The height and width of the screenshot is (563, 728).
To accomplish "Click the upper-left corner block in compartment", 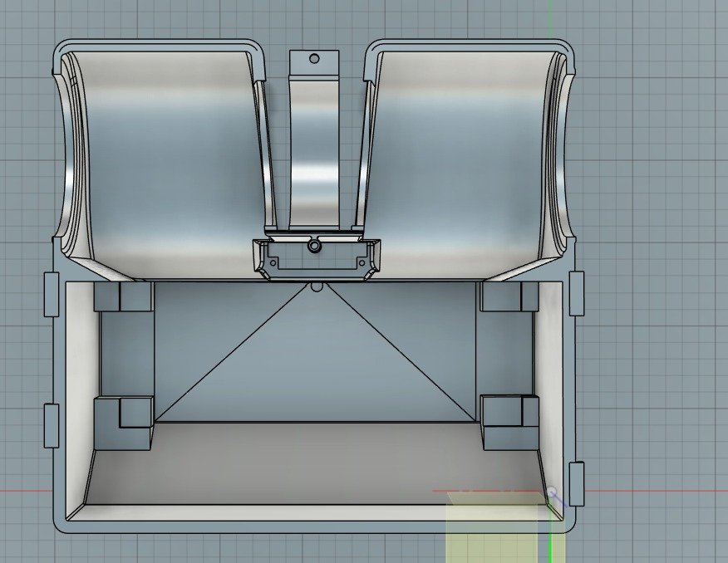I will pos(125,297).
